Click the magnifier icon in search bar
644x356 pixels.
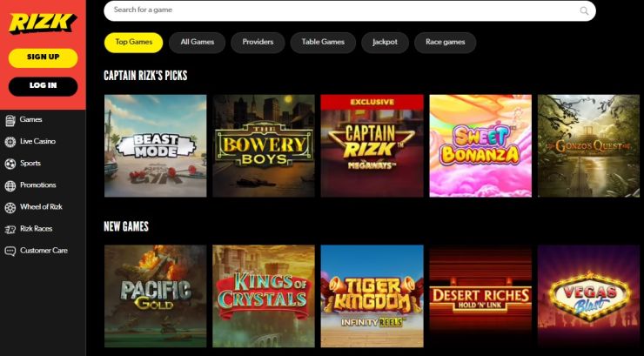tap(584, 10)
